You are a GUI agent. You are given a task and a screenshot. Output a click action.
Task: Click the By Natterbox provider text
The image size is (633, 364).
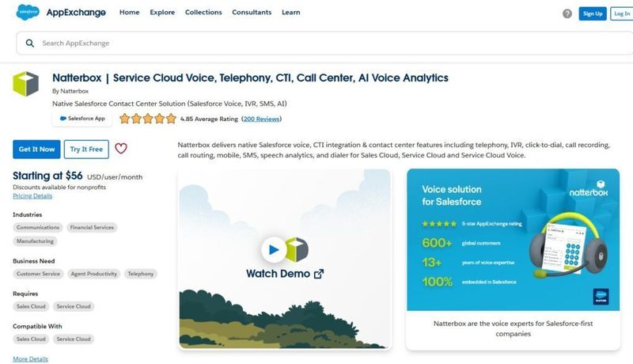tap(70, 91)
